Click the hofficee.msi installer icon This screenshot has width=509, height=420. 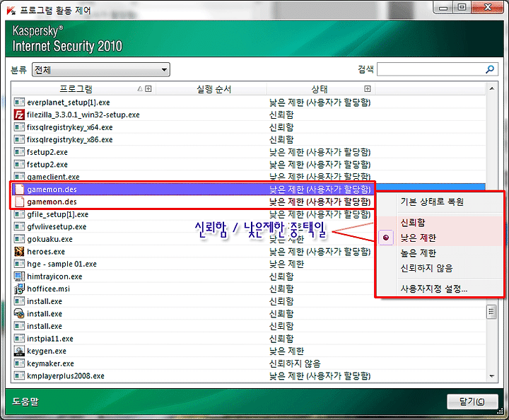click(x=19, y=288)
